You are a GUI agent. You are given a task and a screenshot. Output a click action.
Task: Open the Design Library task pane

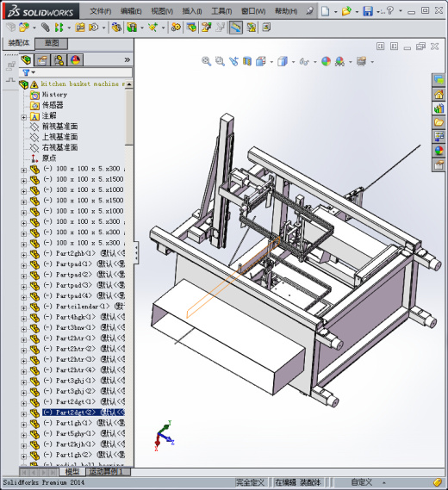439,109
